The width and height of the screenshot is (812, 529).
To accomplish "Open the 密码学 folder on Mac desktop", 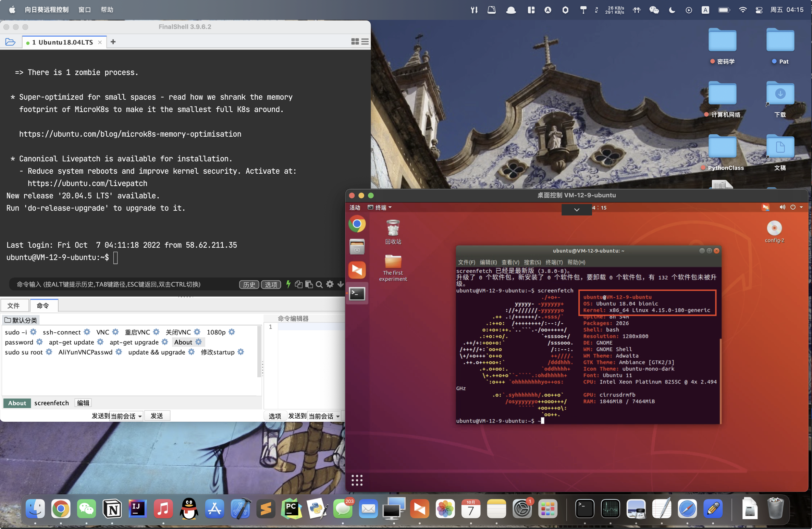I will coord(722,46).
